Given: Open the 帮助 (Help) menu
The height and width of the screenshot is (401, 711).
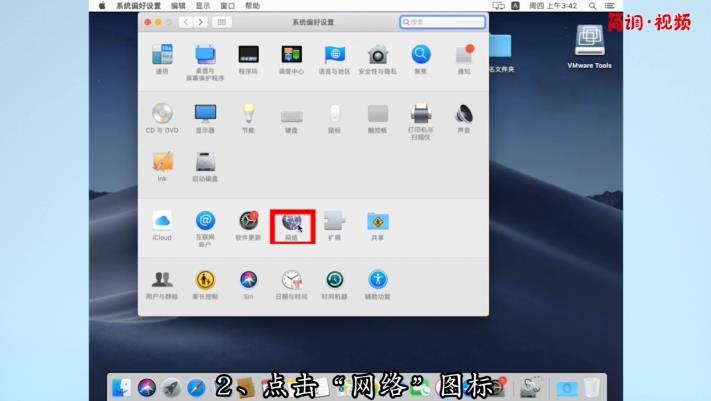Looking at the screenshot, I should (253, 6).
